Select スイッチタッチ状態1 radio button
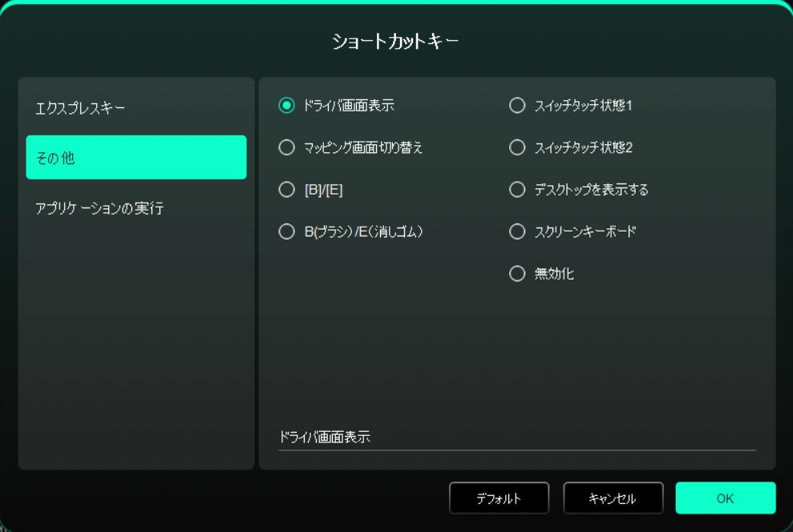793x532 pixels. tap(517, 105)
